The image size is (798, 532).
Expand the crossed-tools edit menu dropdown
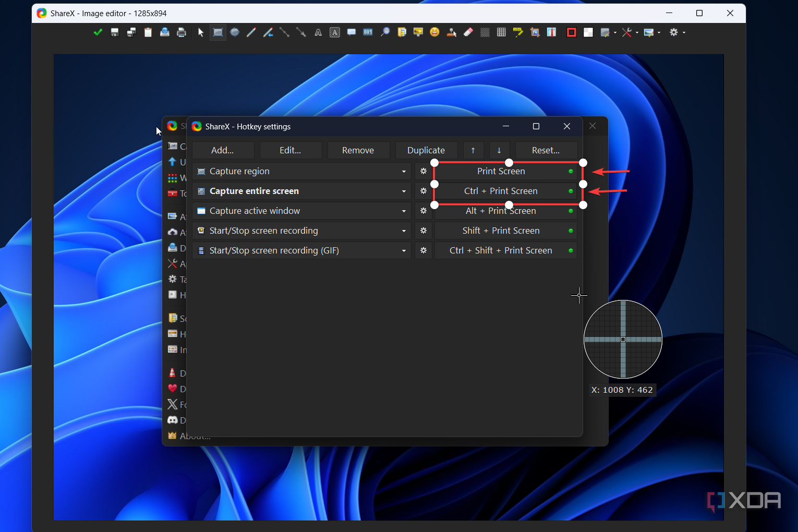[x=630, y=32]
